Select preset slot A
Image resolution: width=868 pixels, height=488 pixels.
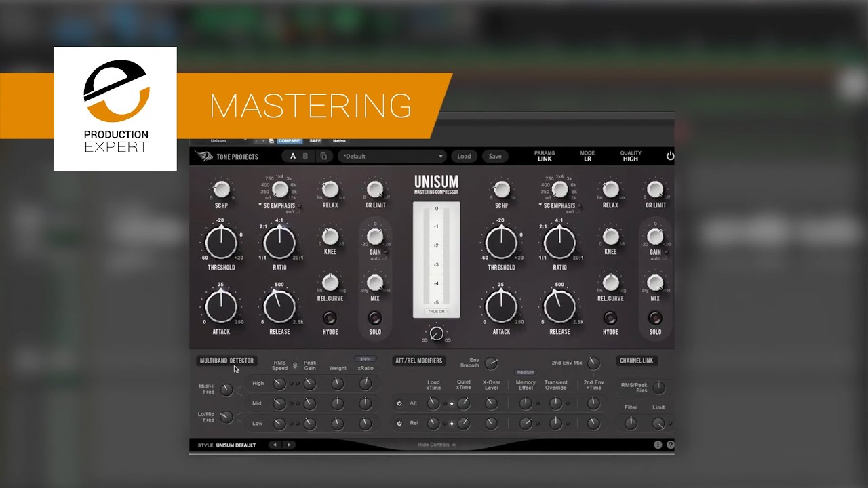click(x=293, y=156)
